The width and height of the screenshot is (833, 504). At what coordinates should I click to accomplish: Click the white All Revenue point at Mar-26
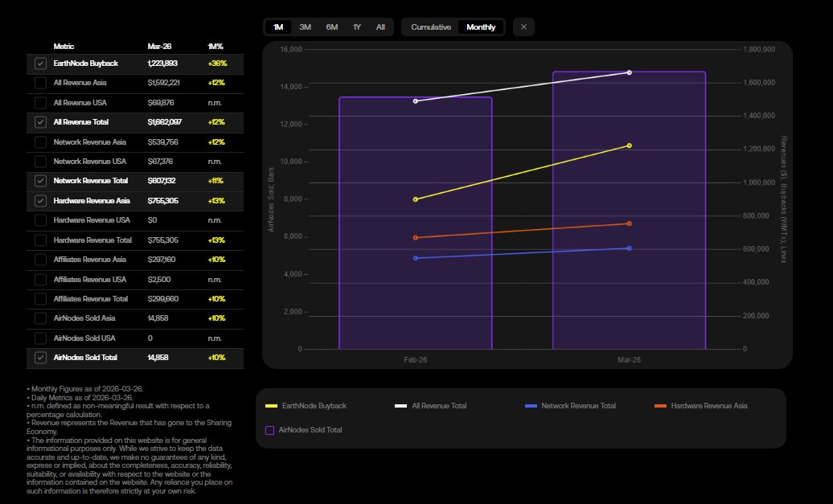pos(629,72)
